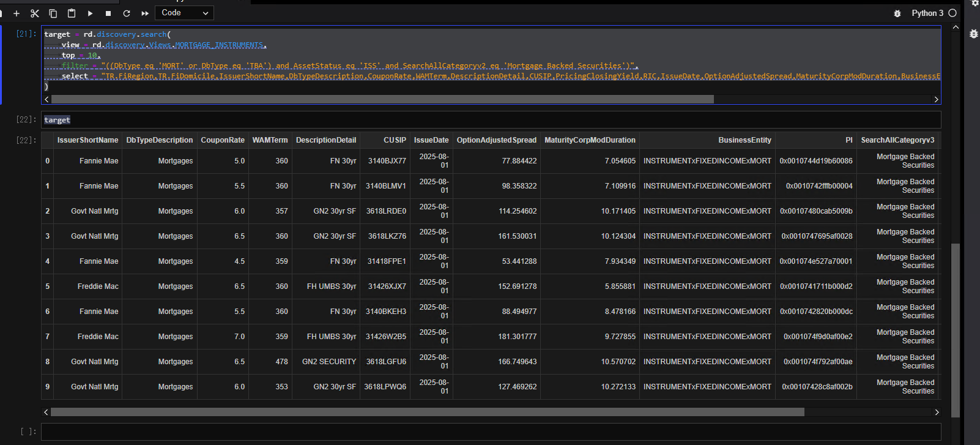
Task: Click spread value 181.301777
Action: click(x=518, y=337)
